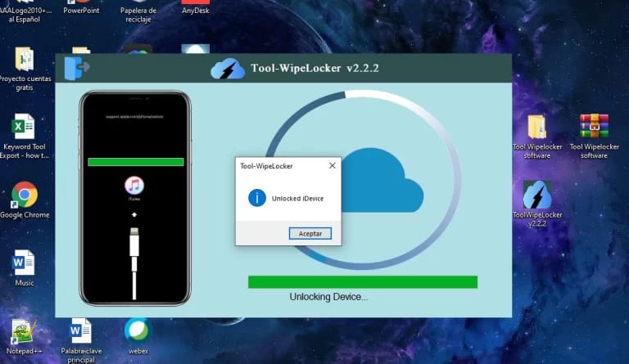Click the large blue cloud graphic

[382, 180]
